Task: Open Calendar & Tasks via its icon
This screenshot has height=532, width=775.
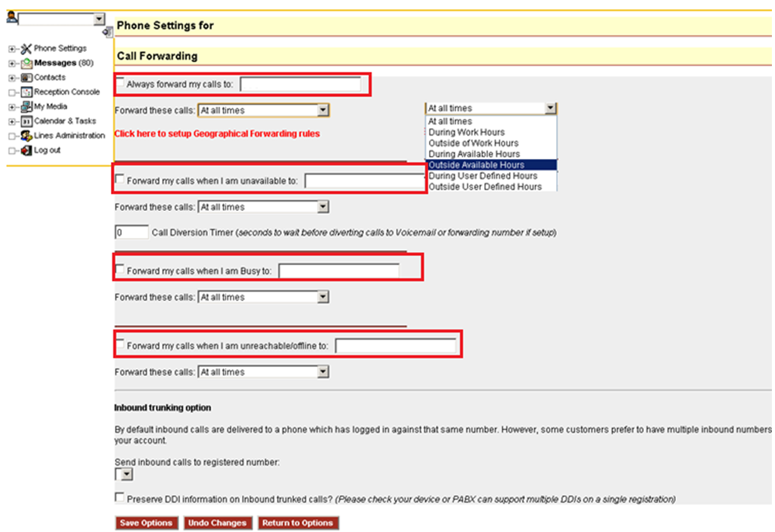Action: [26, 121]
